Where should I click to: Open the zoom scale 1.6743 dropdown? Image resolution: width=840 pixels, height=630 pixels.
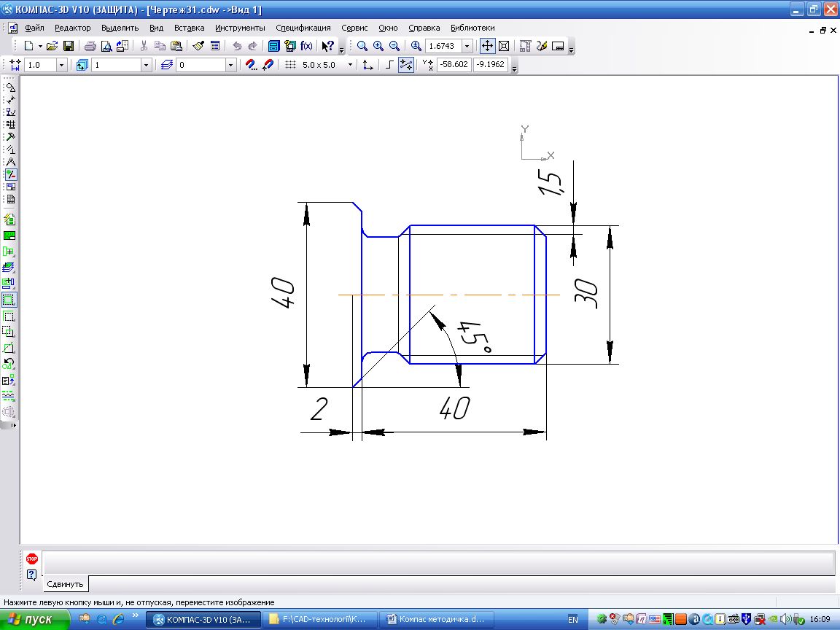tap(467, 46)
